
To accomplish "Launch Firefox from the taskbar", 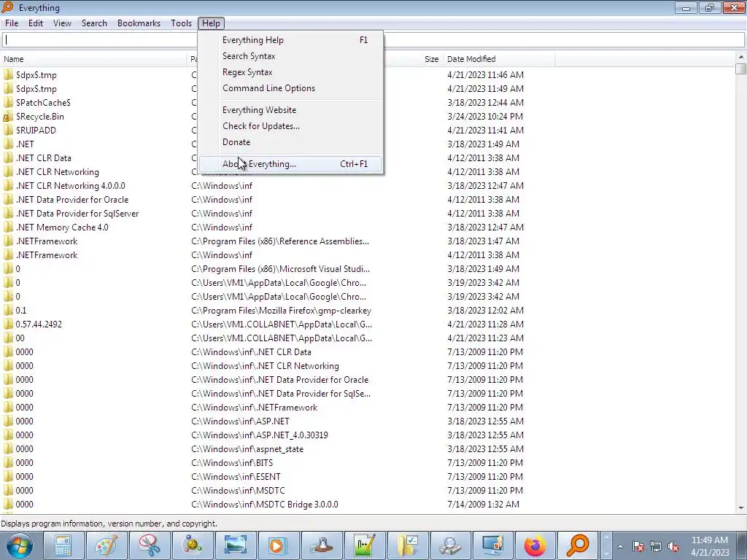I will pyautogui.click(x=535, y=545).
